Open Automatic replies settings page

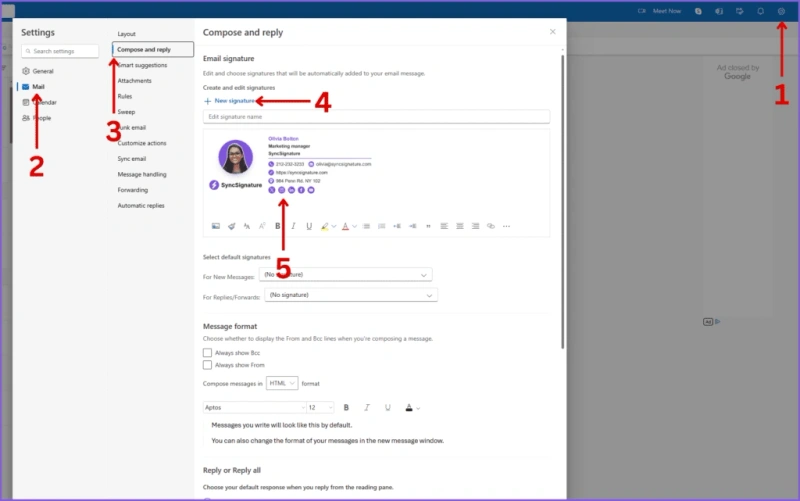pos(141,206)
